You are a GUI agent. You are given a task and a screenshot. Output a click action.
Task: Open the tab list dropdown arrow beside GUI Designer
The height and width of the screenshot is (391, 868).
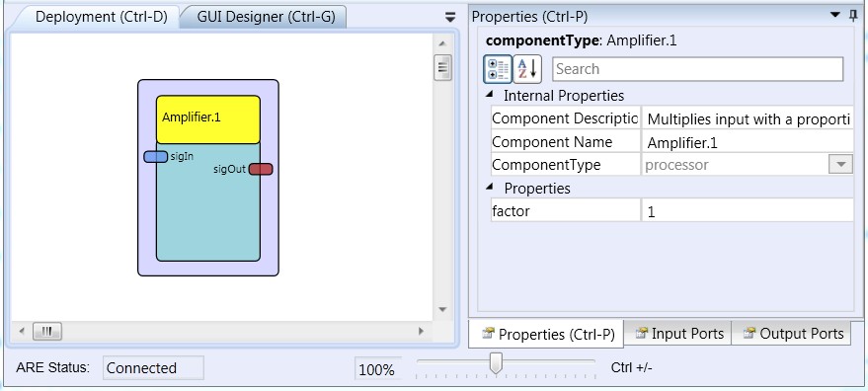[450, 17]
